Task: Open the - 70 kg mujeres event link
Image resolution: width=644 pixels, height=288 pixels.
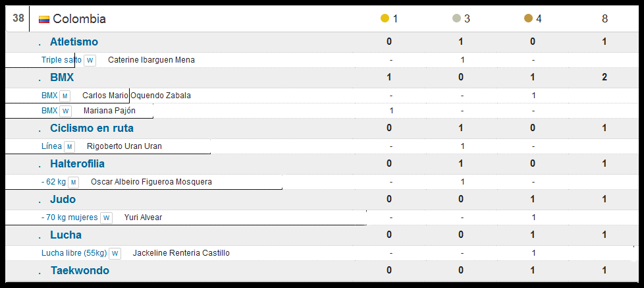Action: coord(69,217)
